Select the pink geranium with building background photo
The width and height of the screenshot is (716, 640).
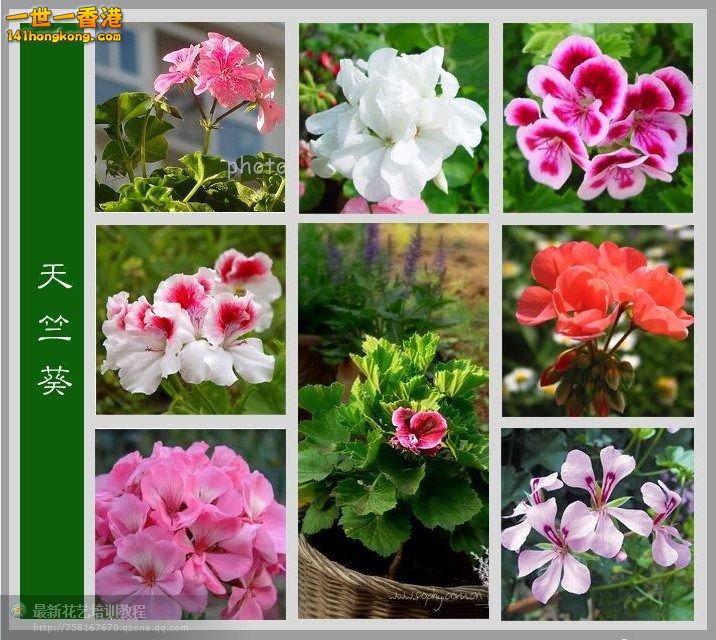(190, 116)
